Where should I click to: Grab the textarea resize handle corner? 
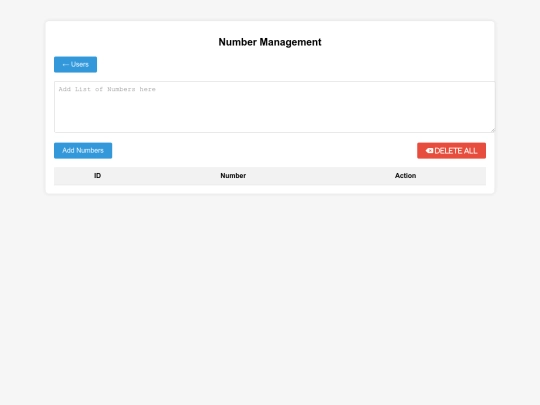[493, 130]
